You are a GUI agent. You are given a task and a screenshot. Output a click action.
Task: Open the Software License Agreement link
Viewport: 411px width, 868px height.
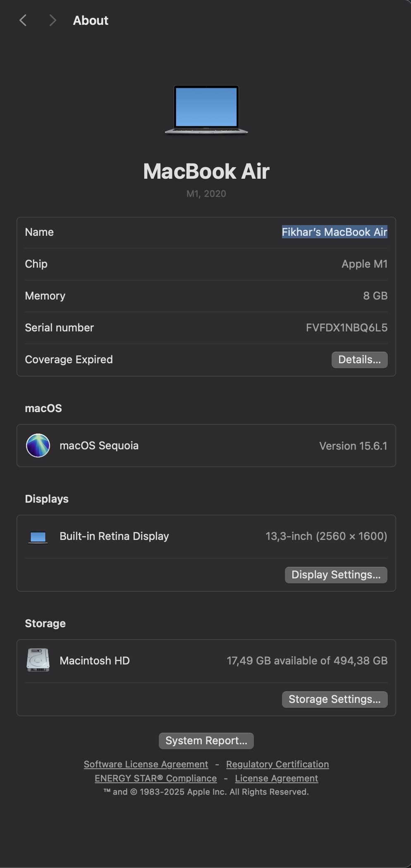(x=146, y=764)
